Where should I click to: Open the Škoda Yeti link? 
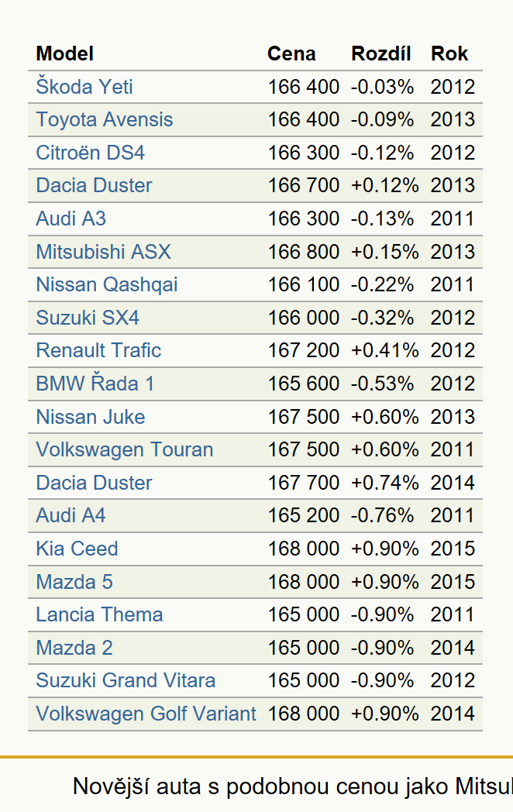84,87
